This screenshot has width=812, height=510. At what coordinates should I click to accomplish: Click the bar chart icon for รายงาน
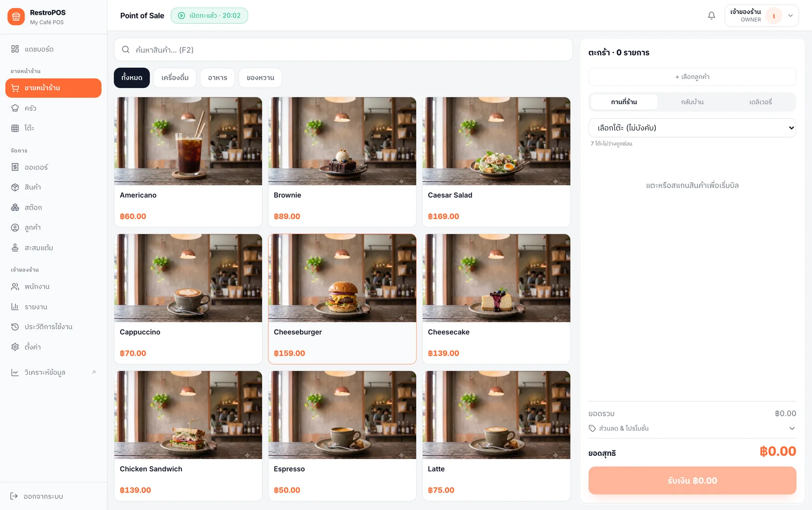point(15,307)
